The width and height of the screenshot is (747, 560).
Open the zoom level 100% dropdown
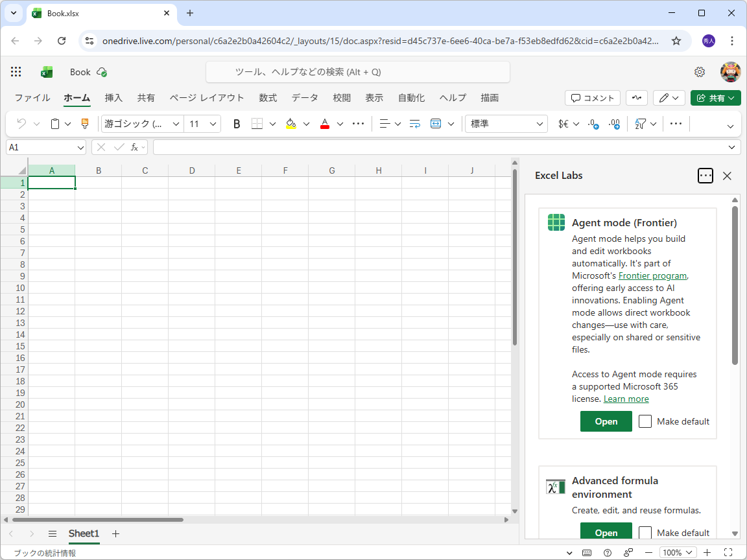tap(678, 553)
